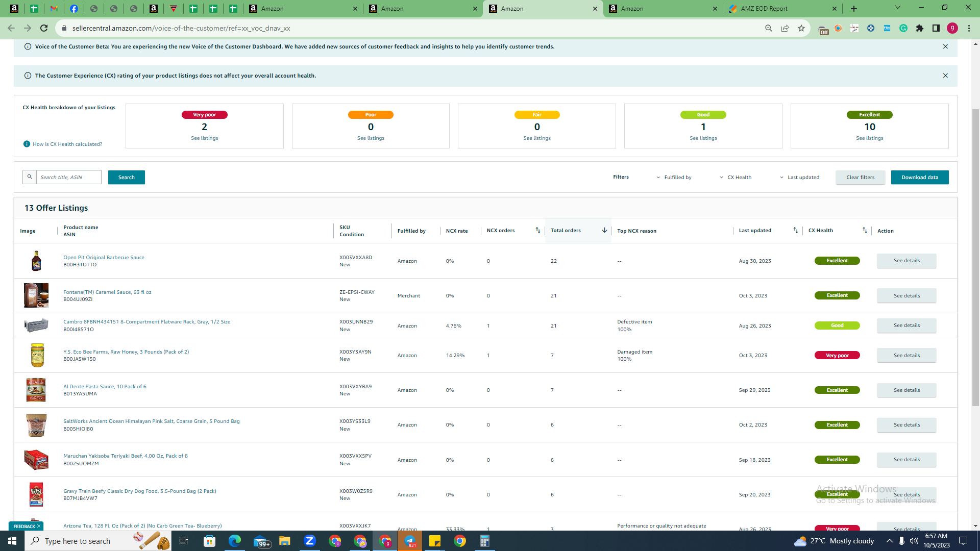This screenshot has height=551, width=980.
Task: Click the page vertical scrollbar
Action: (x=975, y=257)
